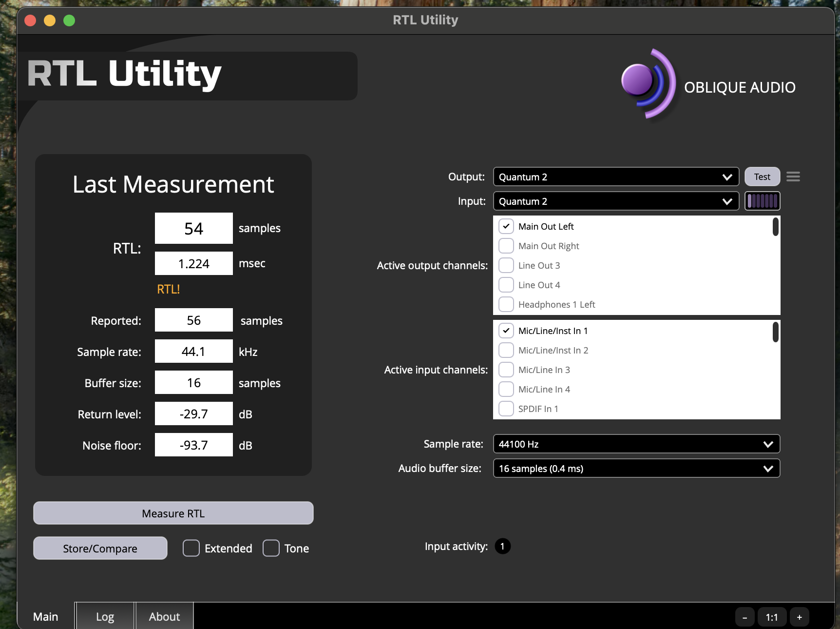The image size is (840, 629).
Task: Toggle the Tone checkbox
Action: pyautogui.click(x=271, y=548)
